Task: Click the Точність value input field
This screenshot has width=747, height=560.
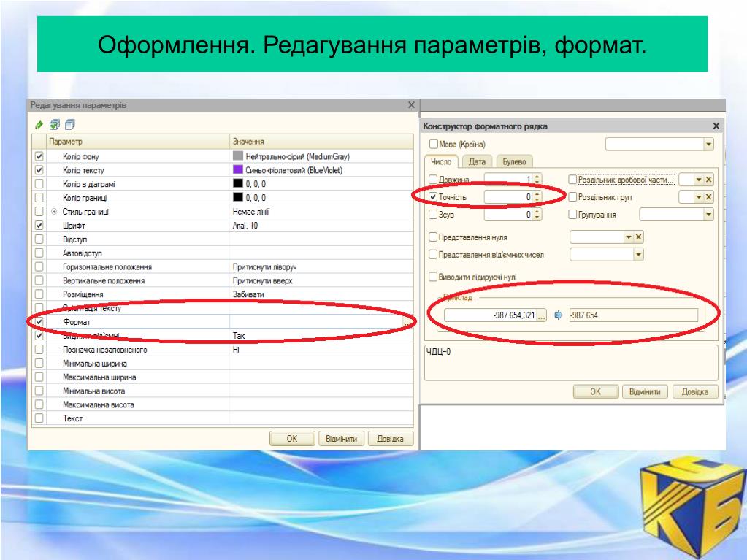Action: tap(508, 197)
